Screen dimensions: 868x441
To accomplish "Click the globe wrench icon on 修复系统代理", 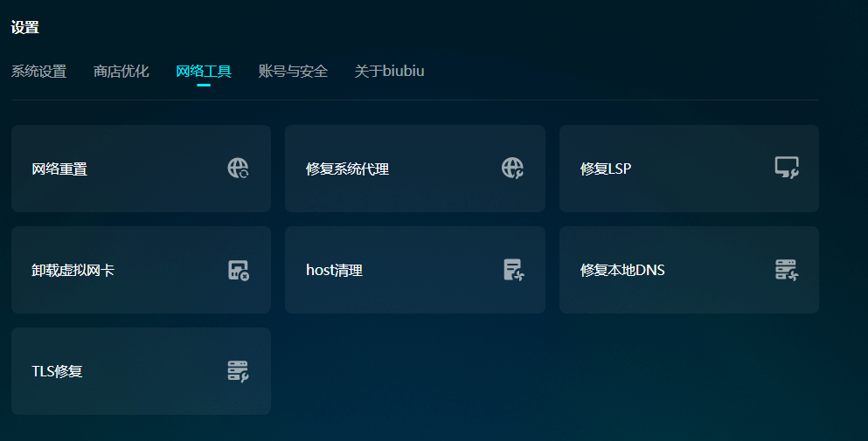I will [x=512, y=168].
